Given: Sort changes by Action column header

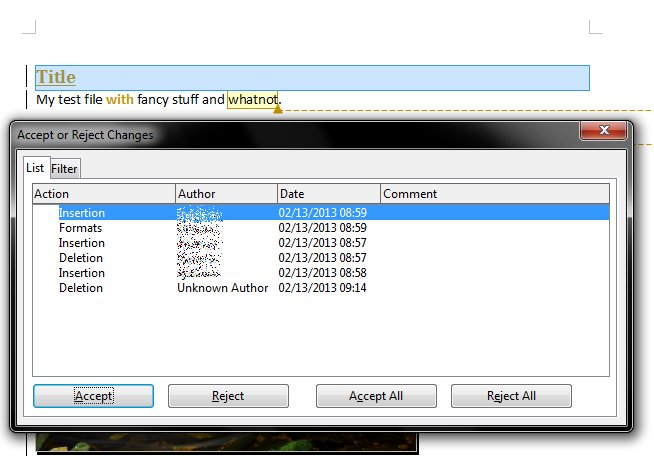Looking at the screenshot, I should point(104,193).
